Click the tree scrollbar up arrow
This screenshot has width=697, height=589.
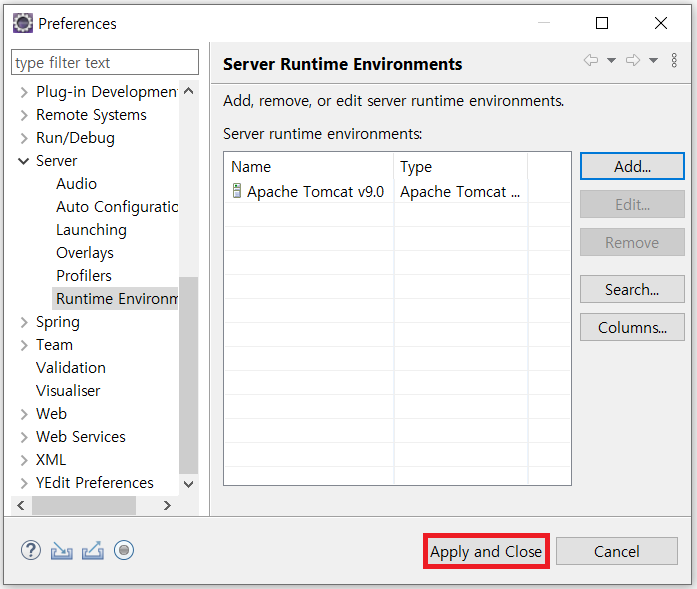point(188,91)
